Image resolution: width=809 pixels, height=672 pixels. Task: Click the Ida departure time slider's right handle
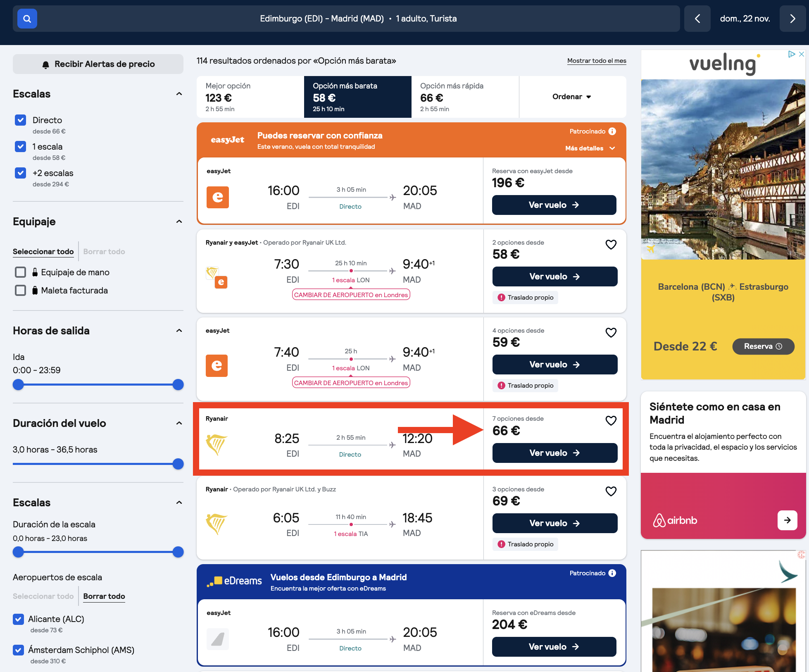click(178, 385)
